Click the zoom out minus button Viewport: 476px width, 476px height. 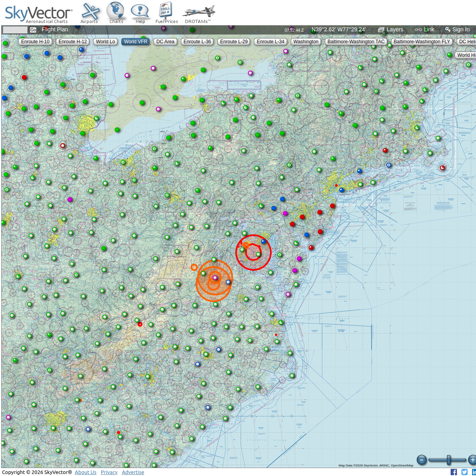pos(422,460)
